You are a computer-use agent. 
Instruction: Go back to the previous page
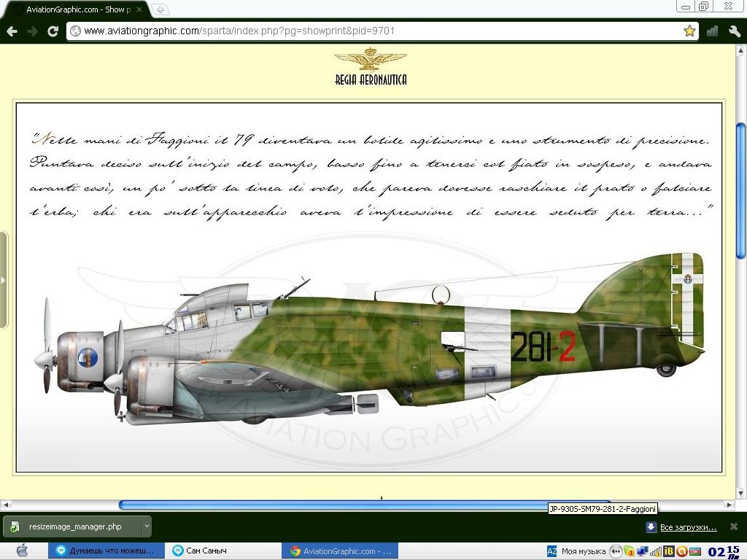point(12,31)
